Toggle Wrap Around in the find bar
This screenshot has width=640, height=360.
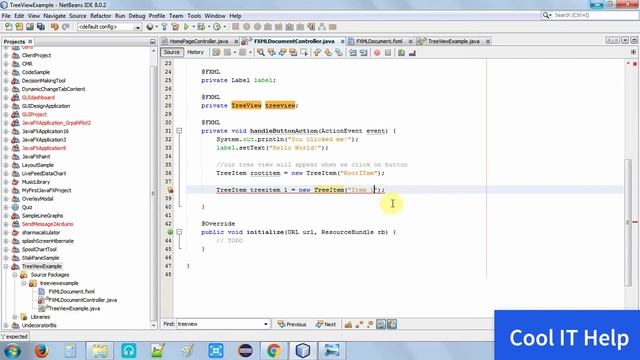pos(392,324)
